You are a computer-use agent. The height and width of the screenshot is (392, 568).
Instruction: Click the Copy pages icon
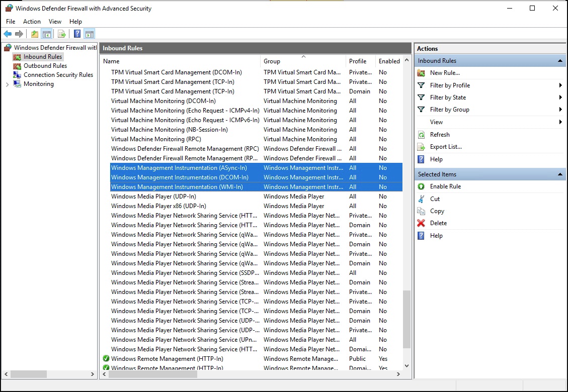[x=421, y=211]
